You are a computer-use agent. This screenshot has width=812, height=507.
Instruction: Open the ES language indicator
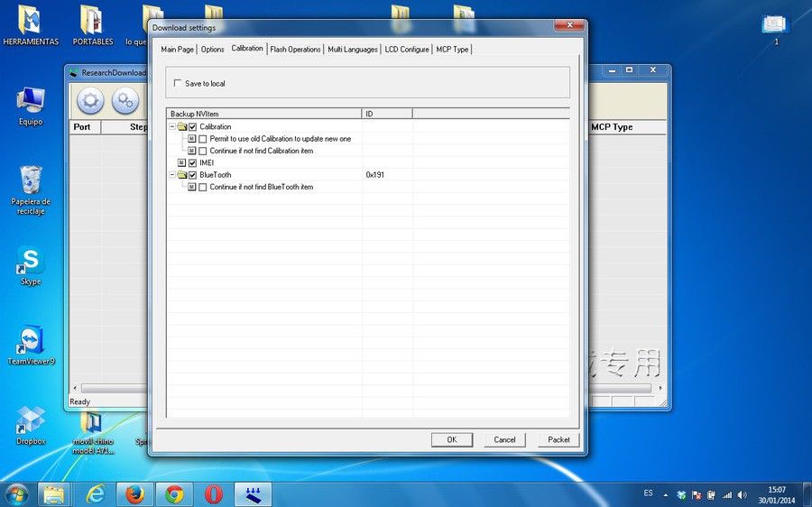click(648, 493)
